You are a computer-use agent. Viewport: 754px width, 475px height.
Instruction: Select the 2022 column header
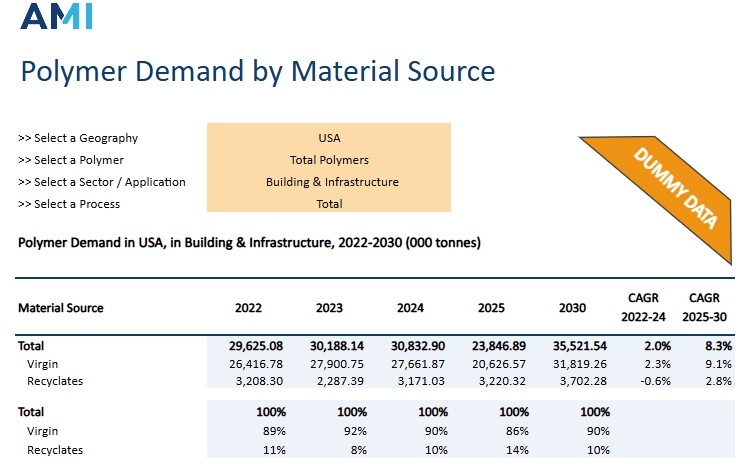(249, 308)
